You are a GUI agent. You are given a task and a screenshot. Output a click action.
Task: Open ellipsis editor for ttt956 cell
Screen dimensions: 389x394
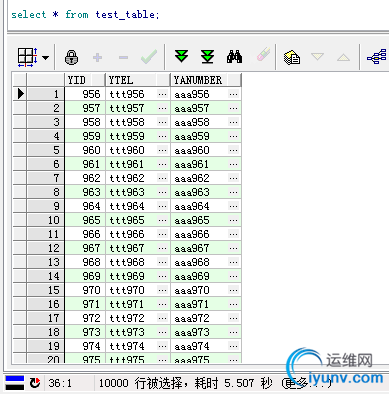point(163,94)
